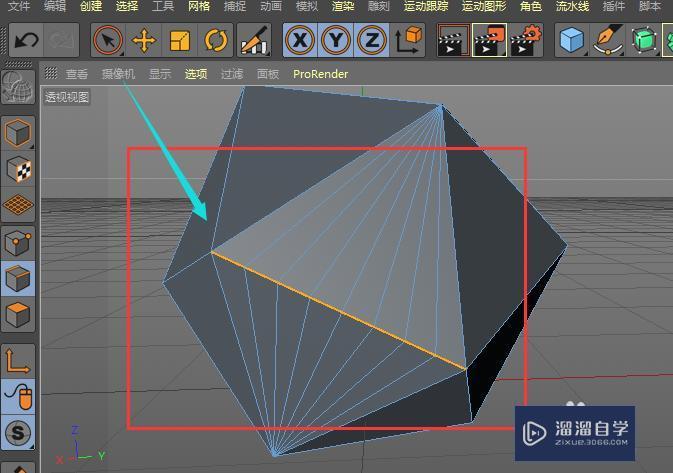
Task: Select the Rotate tool
Action: (216, 41)
